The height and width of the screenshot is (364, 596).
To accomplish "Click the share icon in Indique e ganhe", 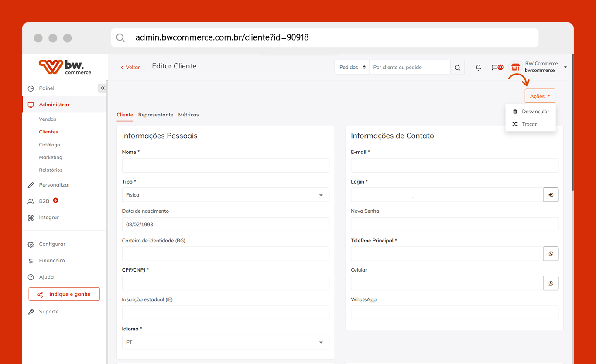I will pyautogui.click(x=40, y=294).
